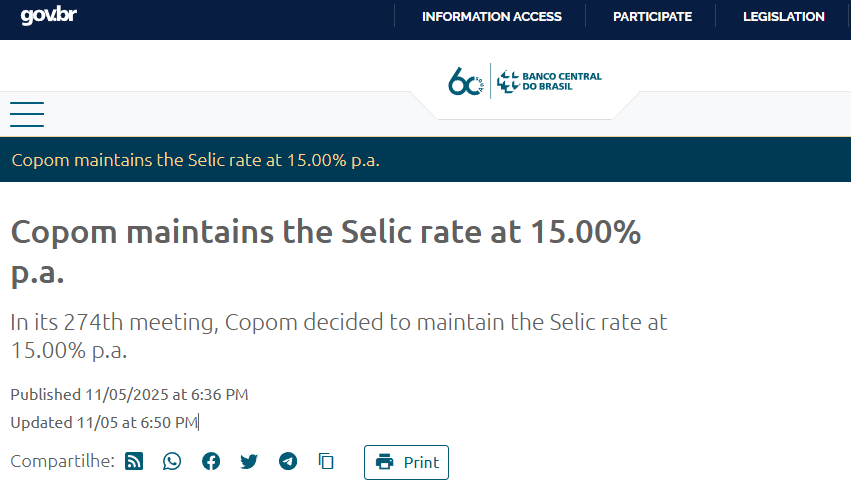Open the RSS feed share icon
This screenshot has height=484, width=851.
[134, 461]
